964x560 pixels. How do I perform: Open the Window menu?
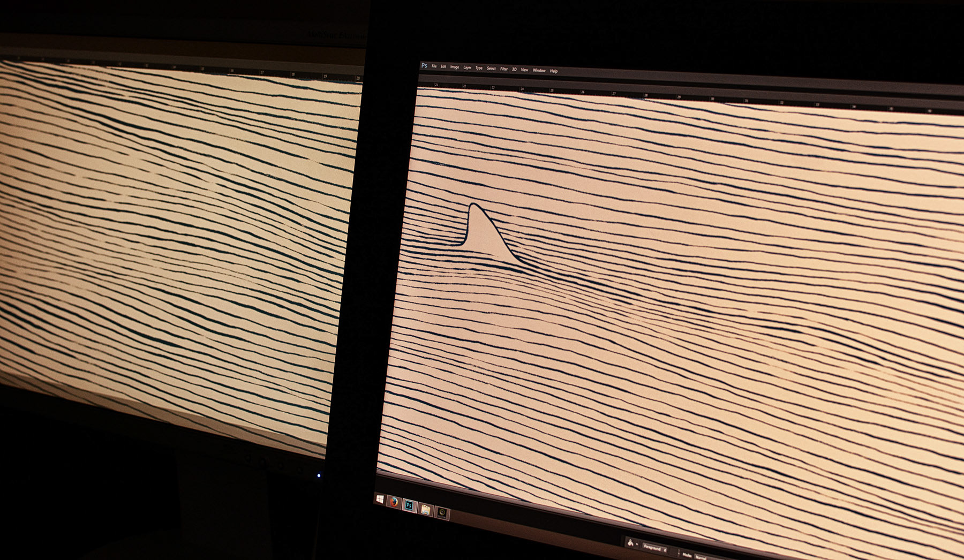pos(539,71)
